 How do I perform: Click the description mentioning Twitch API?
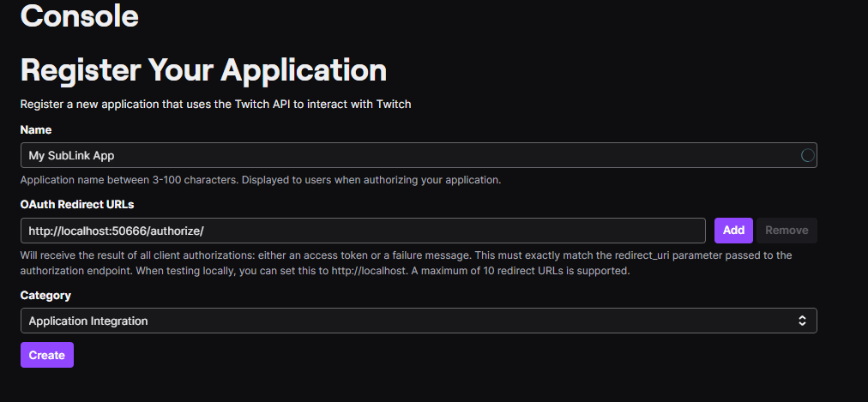(216, 104)
